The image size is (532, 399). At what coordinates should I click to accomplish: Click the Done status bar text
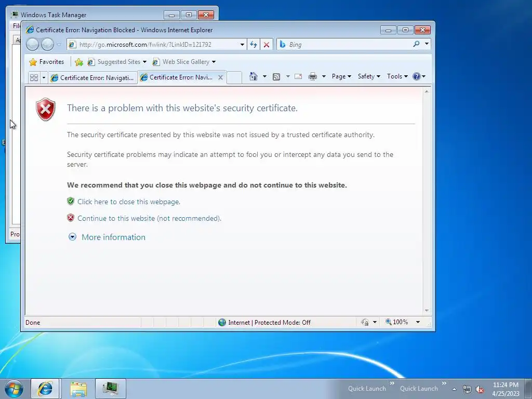[33, 323]
